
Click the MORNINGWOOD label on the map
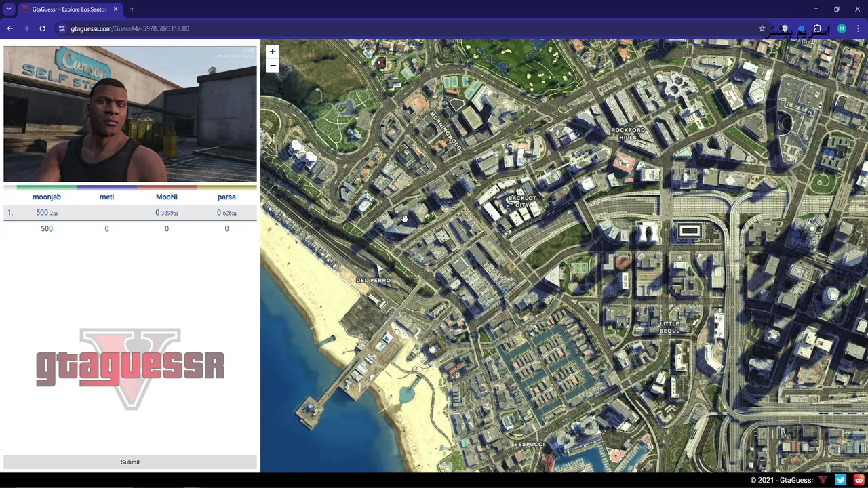pyautogui.click(x=446, y=131)
